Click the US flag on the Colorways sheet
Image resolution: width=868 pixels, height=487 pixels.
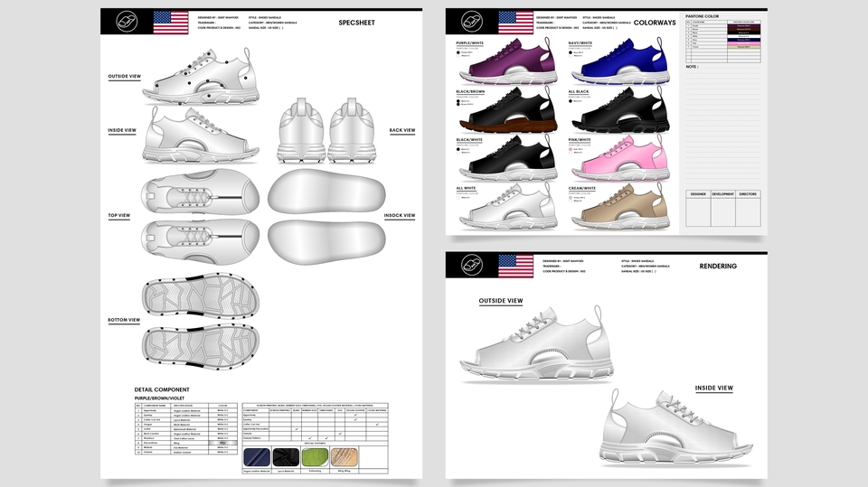coord(516,22)
